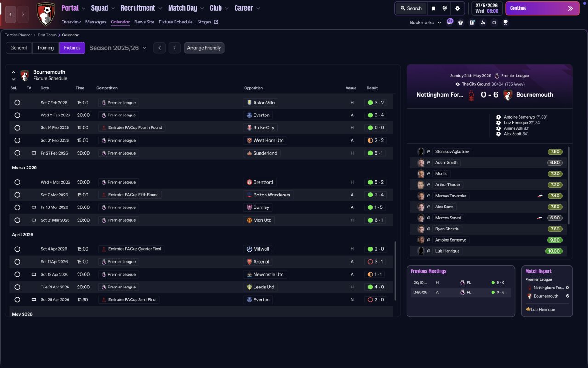Open the Messages sub-tab

96,22
